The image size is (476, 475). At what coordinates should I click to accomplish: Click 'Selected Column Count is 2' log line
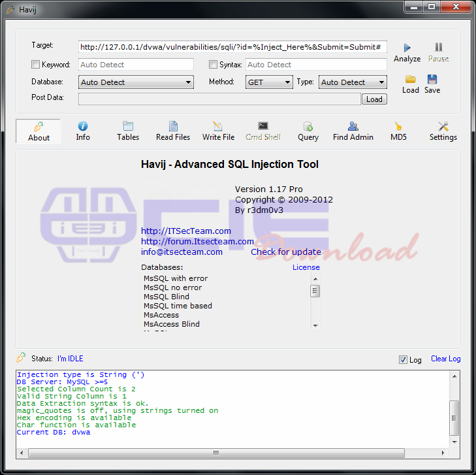[76, 389]
